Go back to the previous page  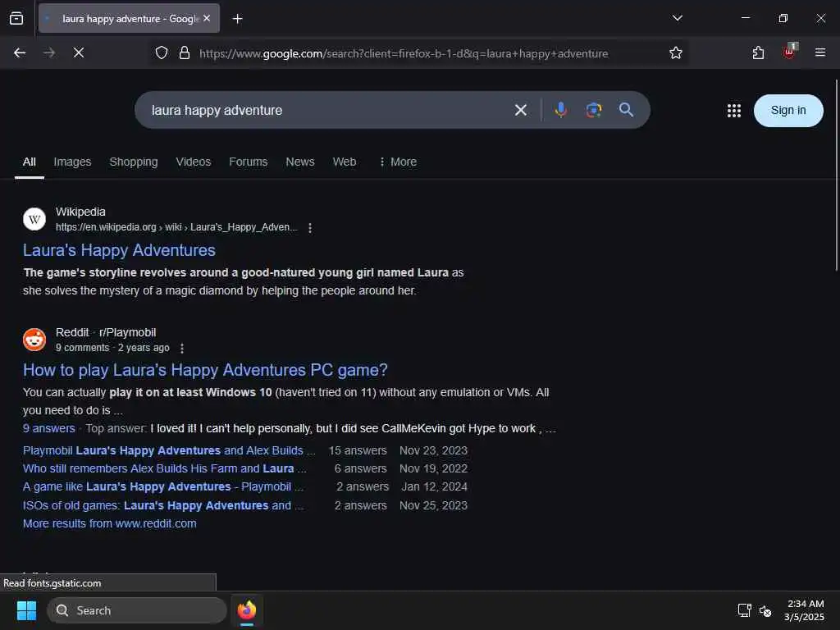coord(20,53)
